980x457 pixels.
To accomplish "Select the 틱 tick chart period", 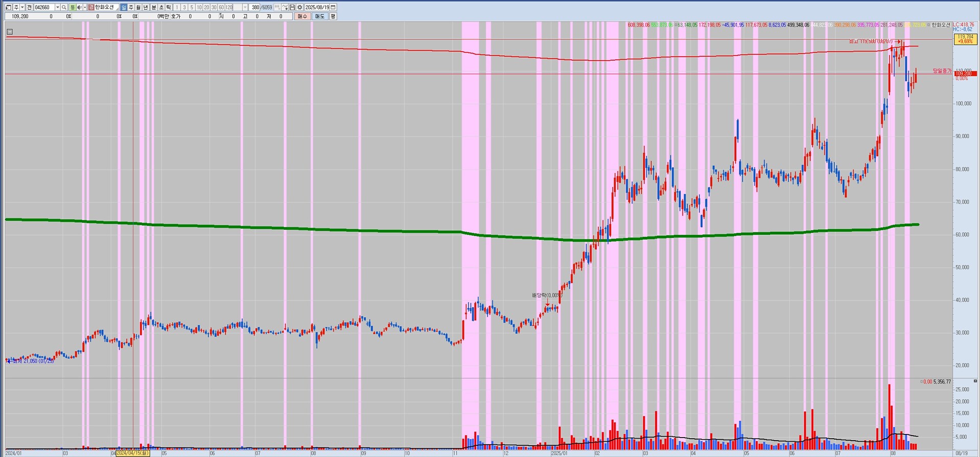I will pos(168,7).
